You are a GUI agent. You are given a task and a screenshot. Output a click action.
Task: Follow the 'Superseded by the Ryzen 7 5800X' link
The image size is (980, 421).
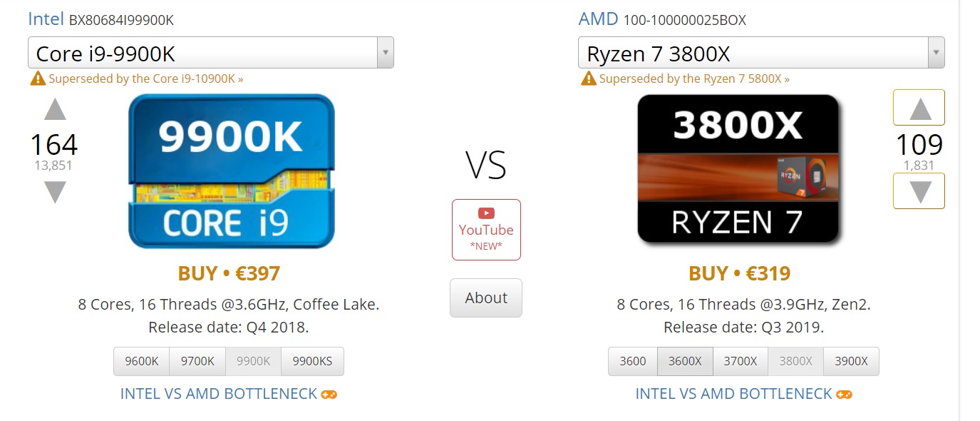pos(695,78)
